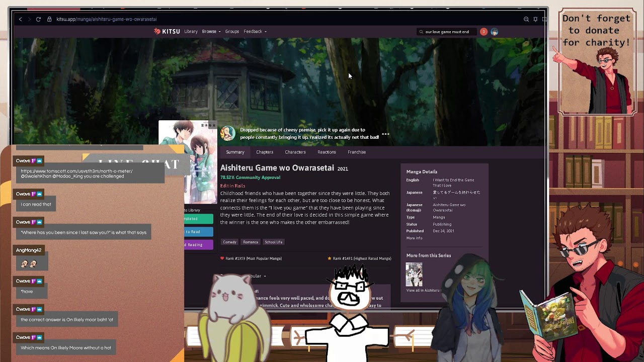Reload the Kitsu page
This screenshot has width=644, height=362.
coord(38,19)
